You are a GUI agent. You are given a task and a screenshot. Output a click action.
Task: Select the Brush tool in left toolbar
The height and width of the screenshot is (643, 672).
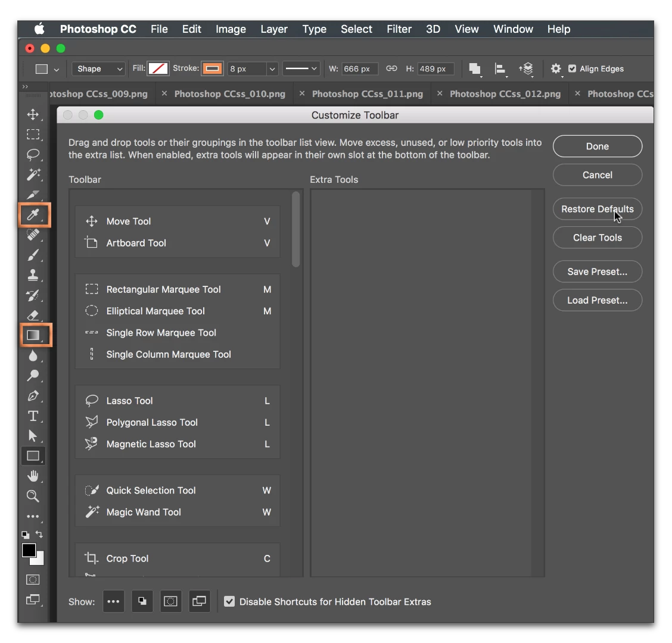(33, 255)
